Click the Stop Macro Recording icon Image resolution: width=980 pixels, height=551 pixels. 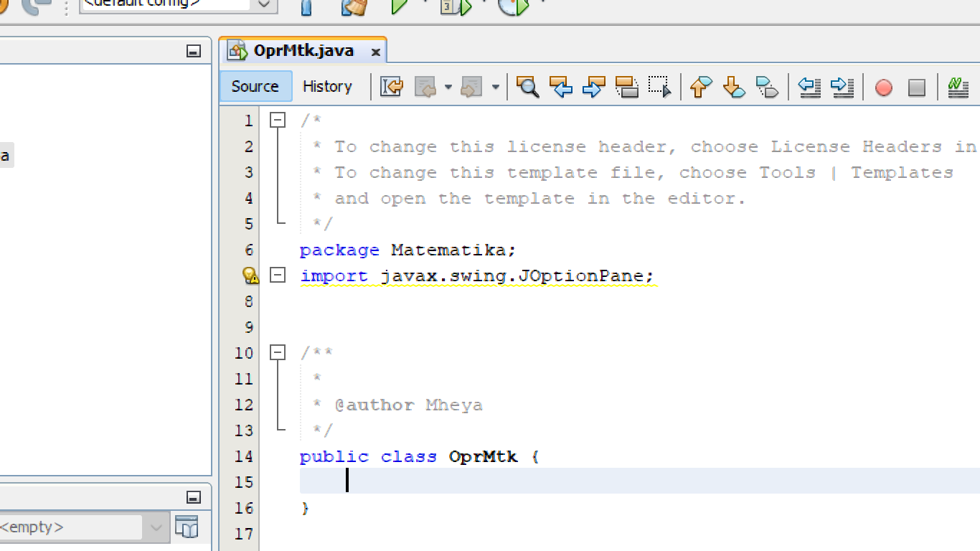[x=916, y=87]
